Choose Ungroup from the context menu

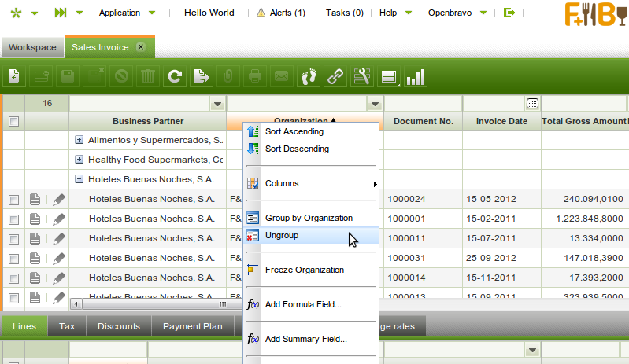click(282, 235)
